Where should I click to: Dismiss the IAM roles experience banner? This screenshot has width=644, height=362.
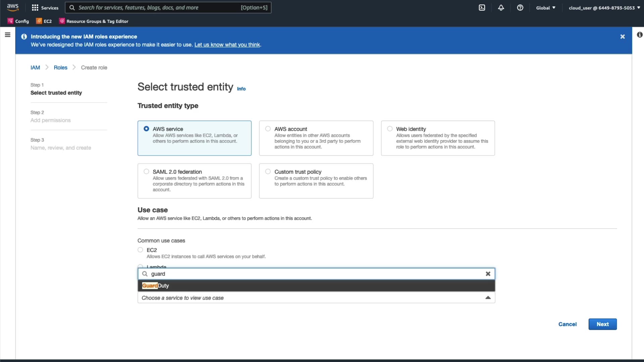[x=622, y=37]
